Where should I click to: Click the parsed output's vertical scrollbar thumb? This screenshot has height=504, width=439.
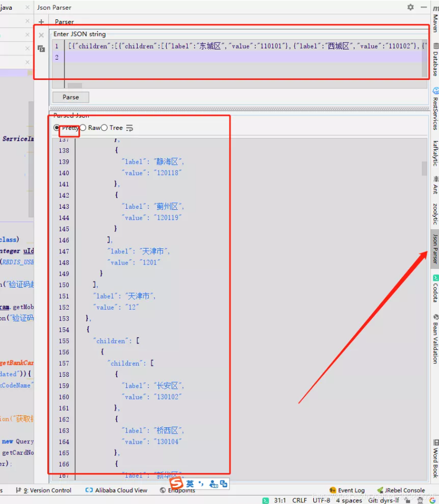(424, 169)
